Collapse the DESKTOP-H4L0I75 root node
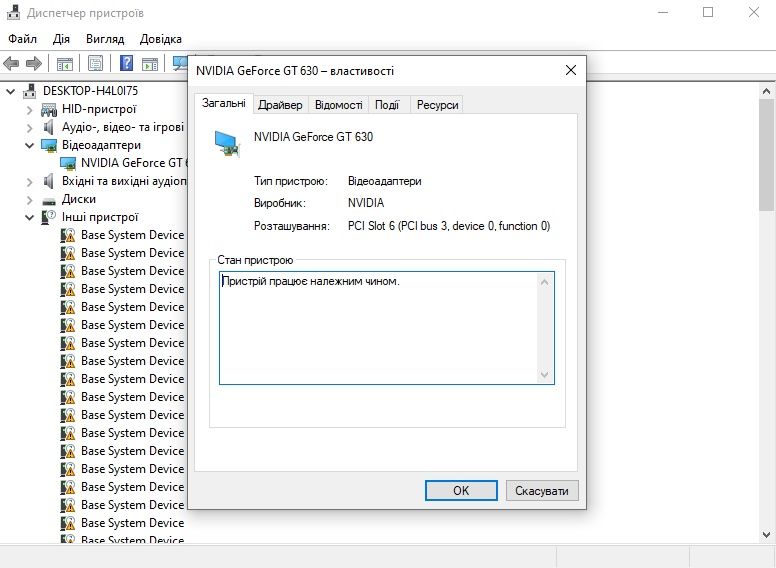Screen dimensions: 776x568 click(x=11, y=92)
